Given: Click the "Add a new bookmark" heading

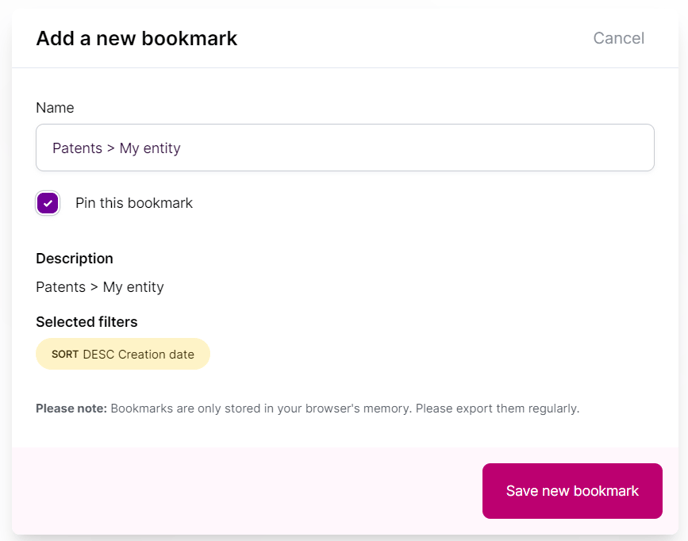Looking at the screenshot, I should pos(137,39).
